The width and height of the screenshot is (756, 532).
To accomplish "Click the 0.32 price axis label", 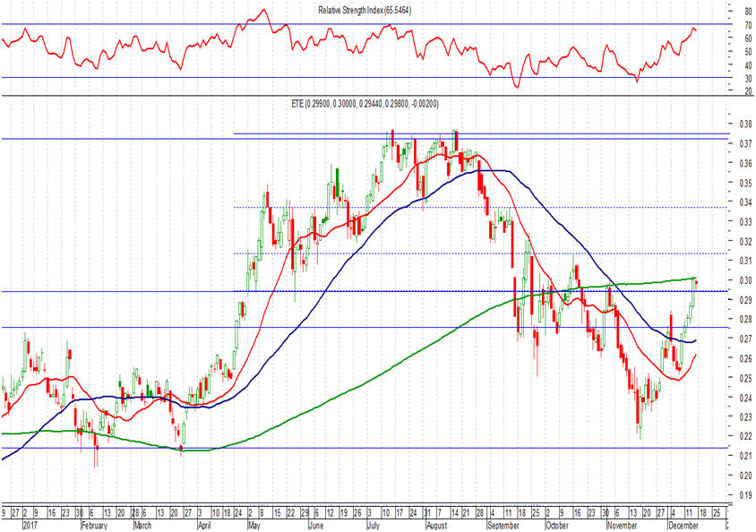I will 746,242.
